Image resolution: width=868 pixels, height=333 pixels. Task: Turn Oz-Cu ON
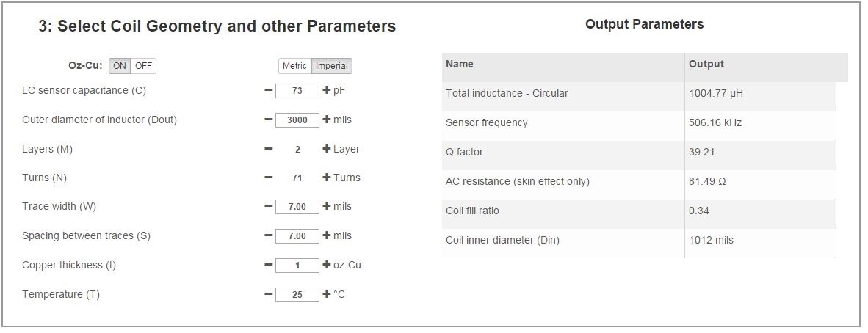point(120,66)
